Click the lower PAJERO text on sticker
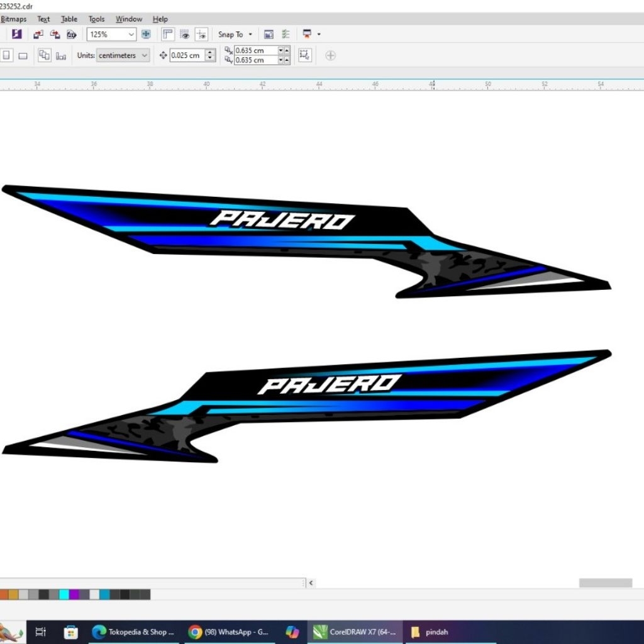This screenshot has height=644, width=644. coord(330,384)
